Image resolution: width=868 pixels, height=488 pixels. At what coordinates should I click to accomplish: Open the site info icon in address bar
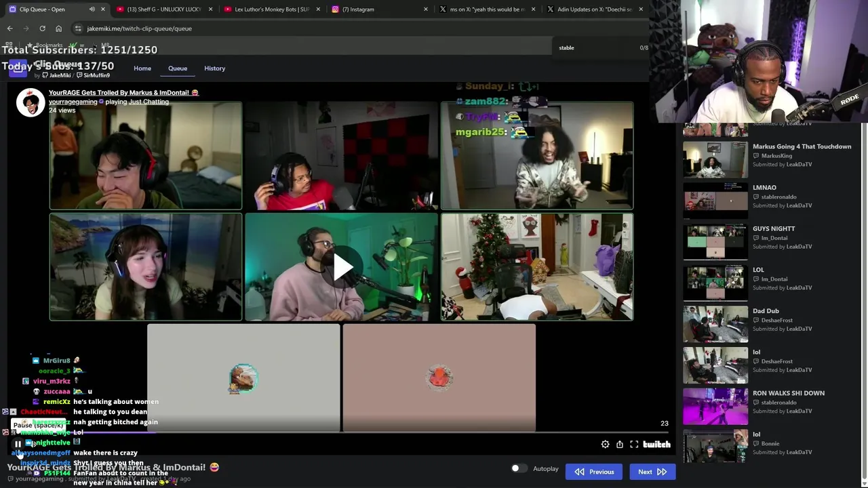click(x=78, y=28)
